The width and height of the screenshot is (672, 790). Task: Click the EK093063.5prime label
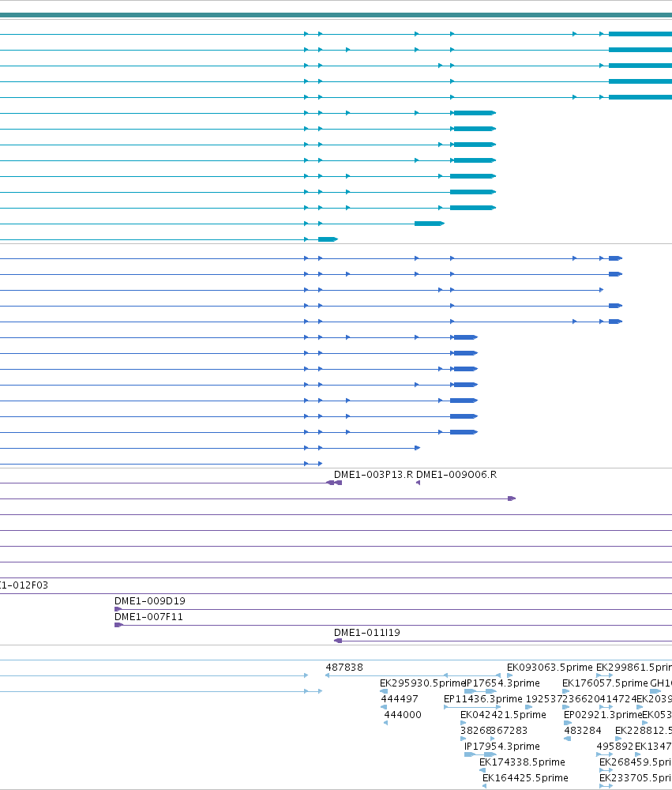[x=550, y=667]
